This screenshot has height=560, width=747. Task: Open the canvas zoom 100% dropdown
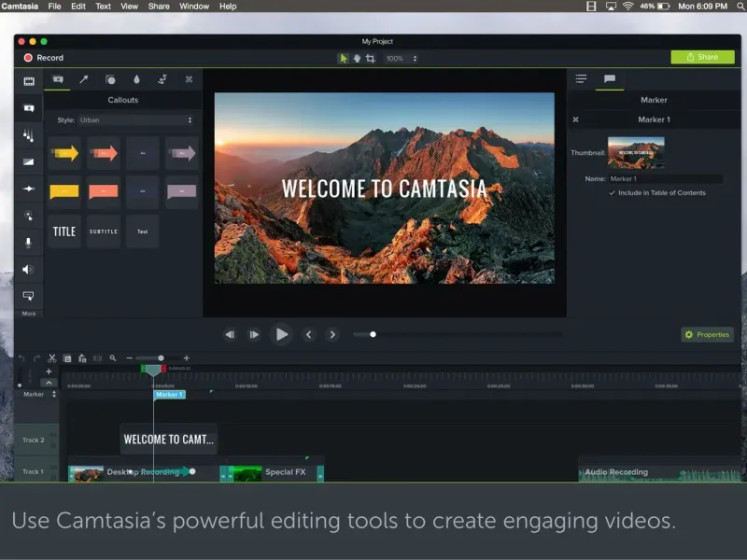[402, 58]
